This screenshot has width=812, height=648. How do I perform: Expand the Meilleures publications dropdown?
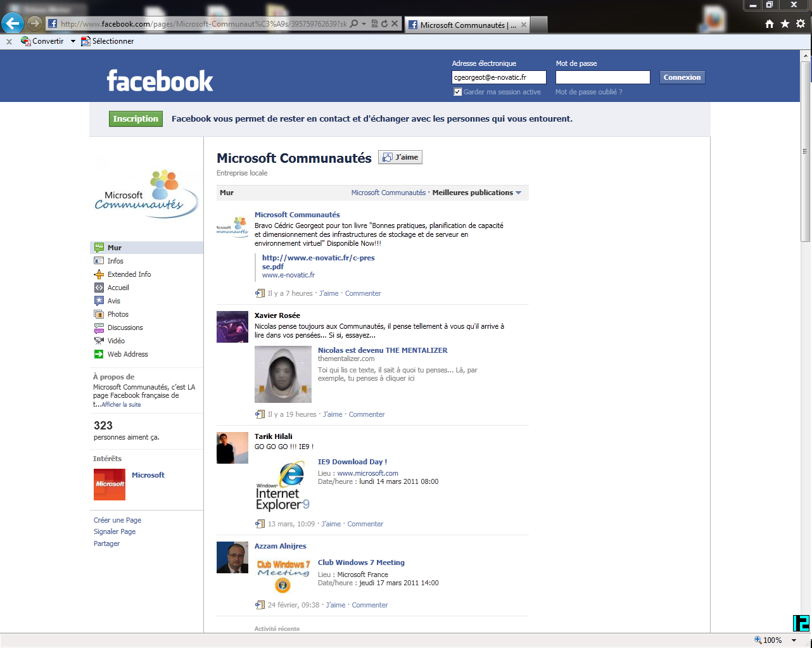[476, 193]
